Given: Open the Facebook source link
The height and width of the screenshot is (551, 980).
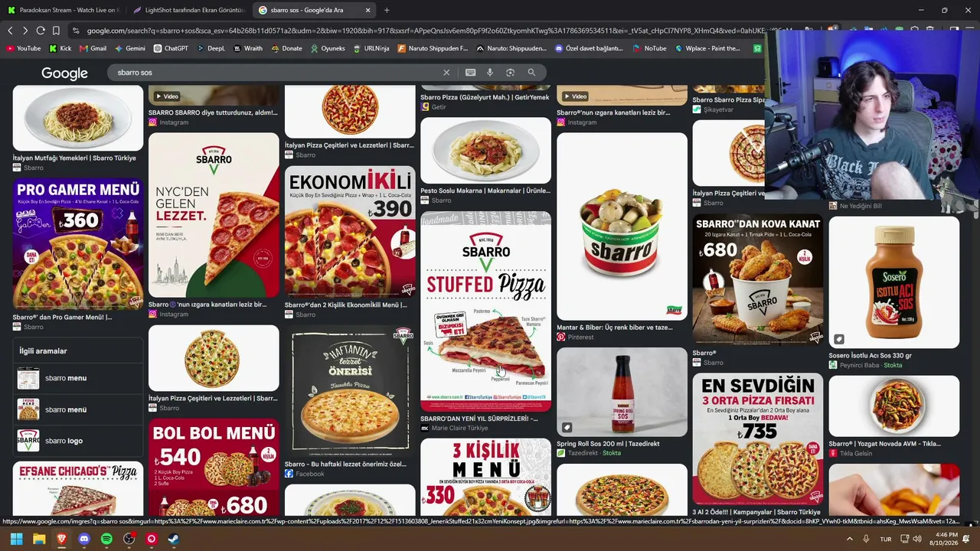Looking at the screenshot, I should [x=305, y=474].
